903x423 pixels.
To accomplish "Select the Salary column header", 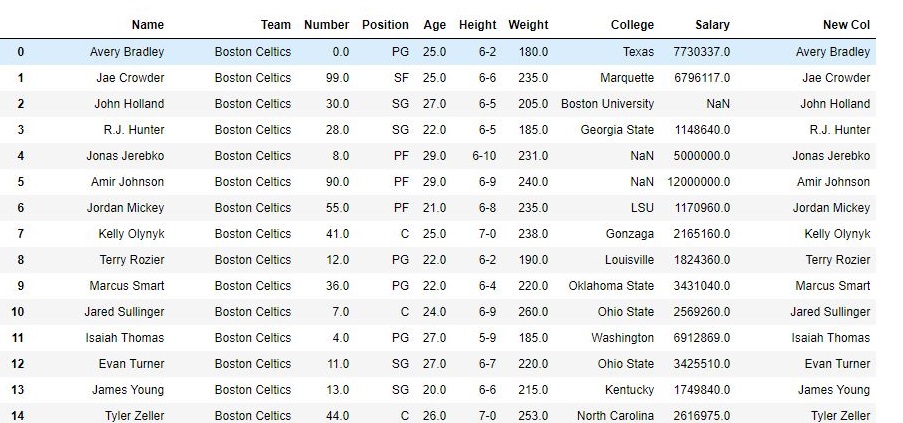I will (x=712, y=25).
